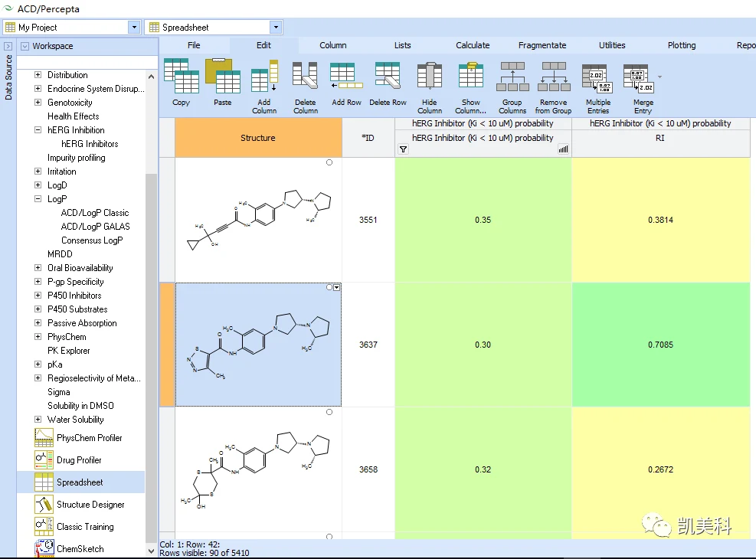Expand the pKa tree node
The width and height of the screenshot is (756, 559).
click(x=38, y=364)
